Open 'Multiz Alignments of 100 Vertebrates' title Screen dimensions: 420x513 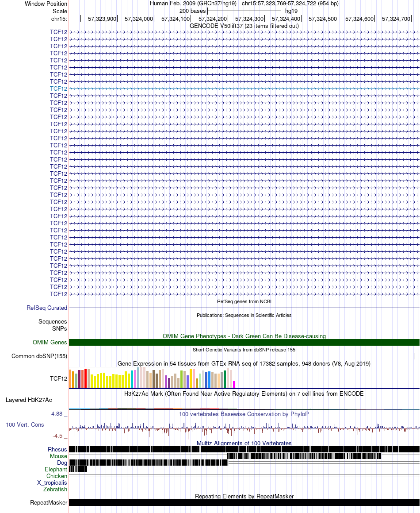[x=244, y=444]
